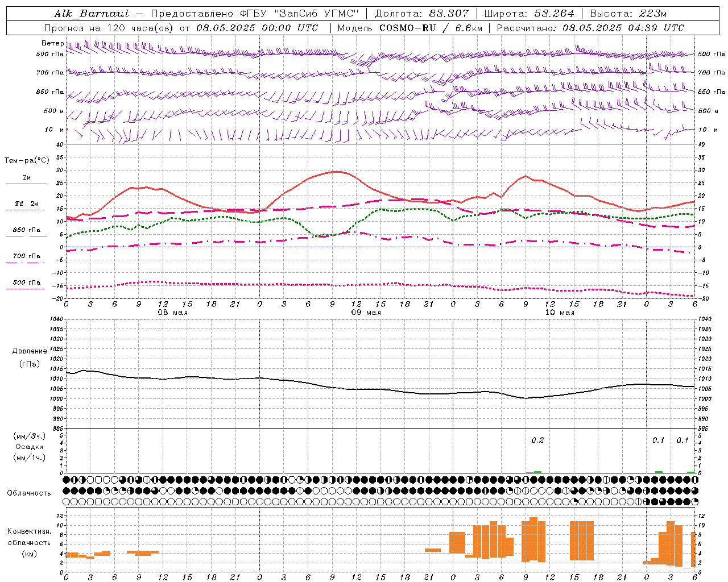Click the (мм/1ч.) precipitation unit label
The width and height of the screenshot is (728, 582).
click(29, 458)
